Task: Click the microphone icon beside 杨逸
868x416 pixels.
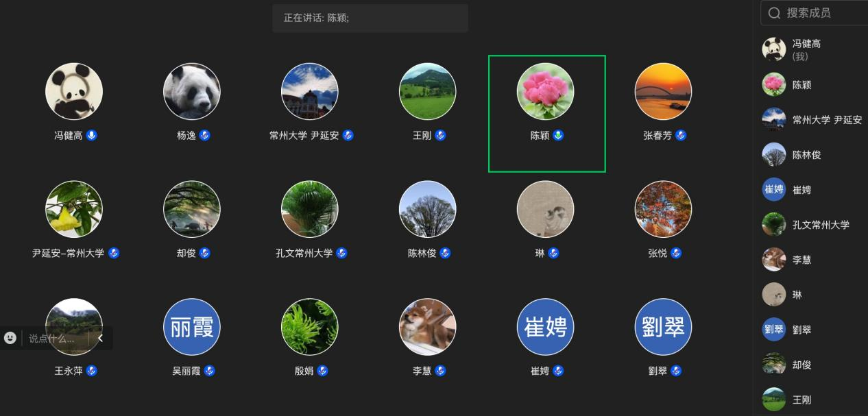Action: [x=204, y=136]
